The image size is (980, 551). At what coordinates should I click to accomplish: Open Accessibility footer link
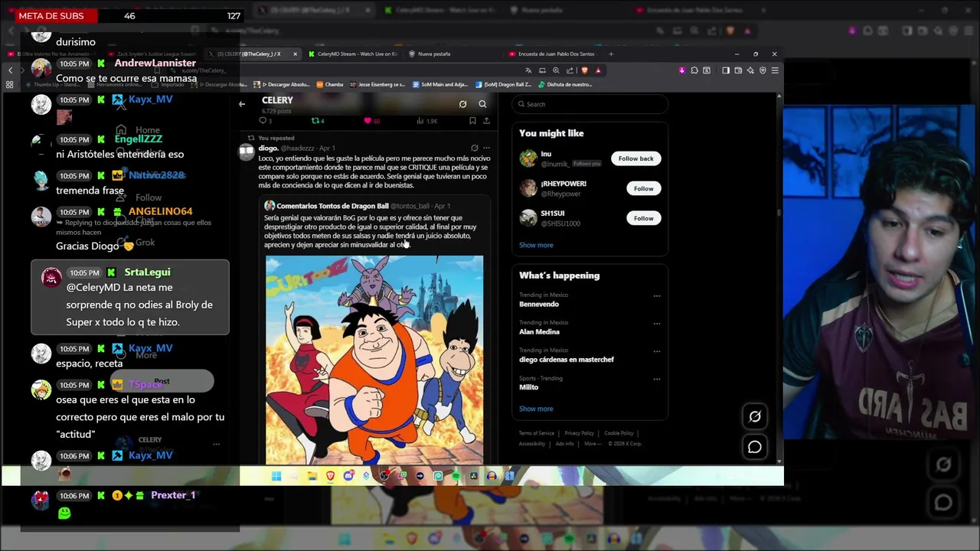pyautogui.click(x=532, y=444)
